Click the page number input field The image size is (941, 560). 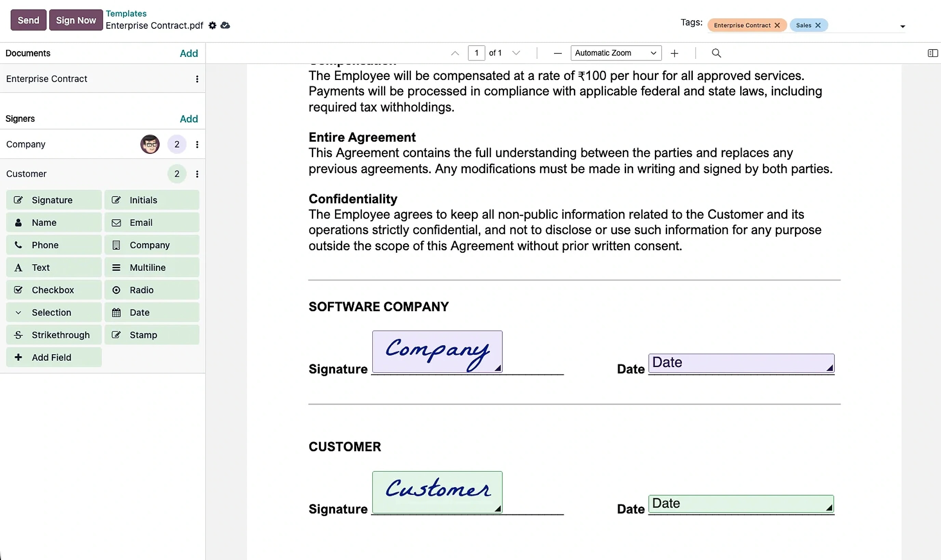tap(477, 53)
